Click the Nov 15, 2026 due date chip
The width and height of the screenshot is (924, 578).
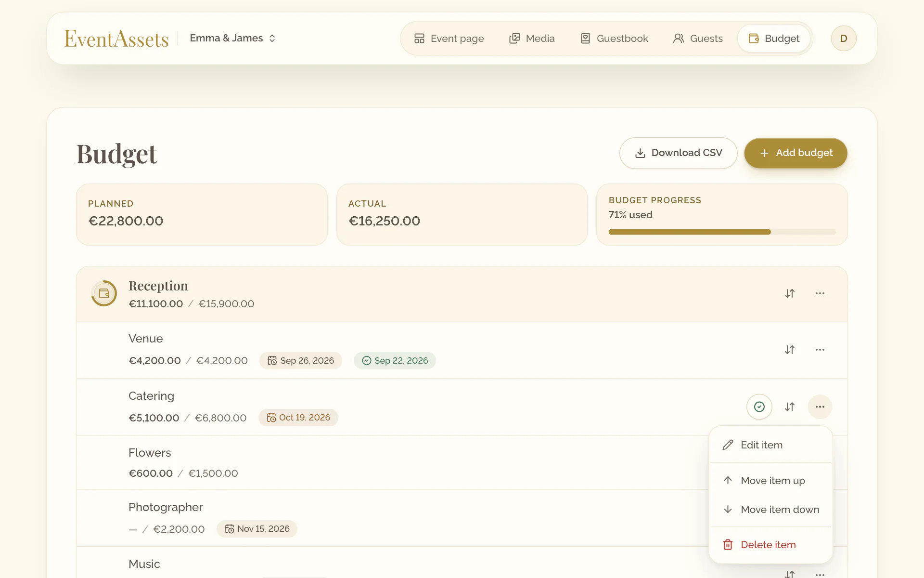point(257,529)
